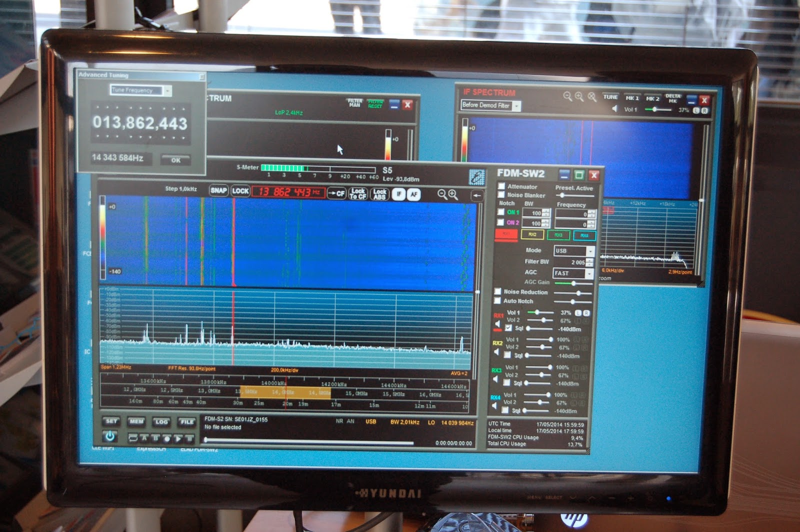Uncheck the RX1 Sql checkbox
800x532 pixels.
[x=508, y=328]
